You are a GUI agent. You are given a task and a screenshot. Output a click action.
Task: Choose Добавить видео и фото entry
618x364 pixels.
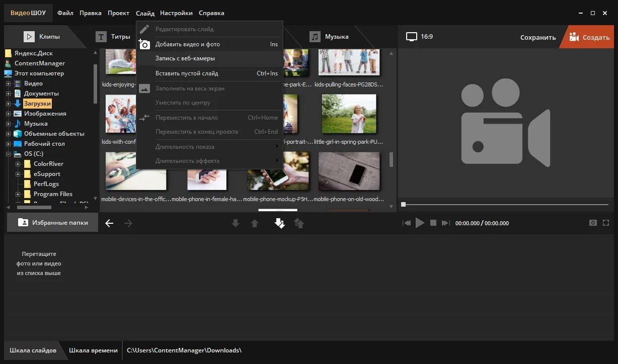pyautogui.click(x=209, y=44)
